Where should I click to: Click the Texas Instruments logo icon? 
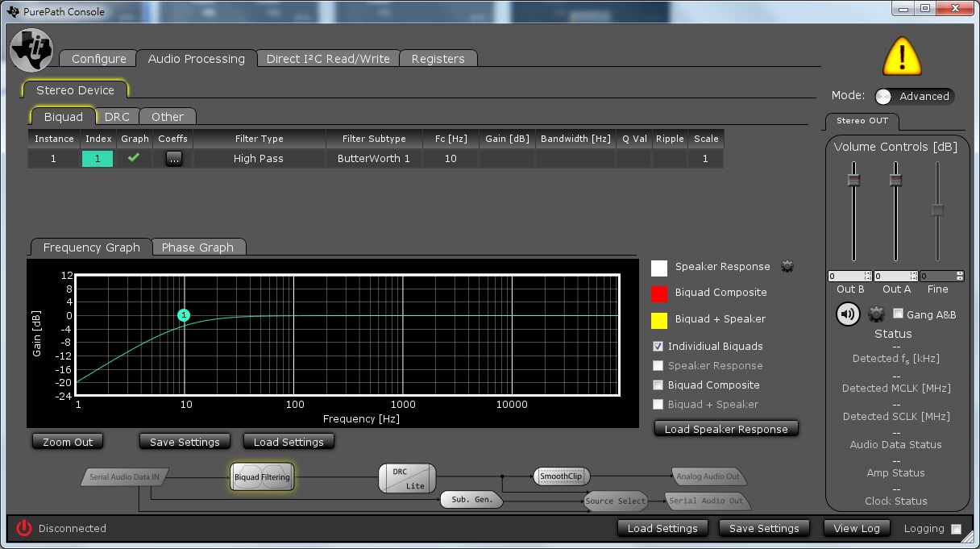[31, 50]
